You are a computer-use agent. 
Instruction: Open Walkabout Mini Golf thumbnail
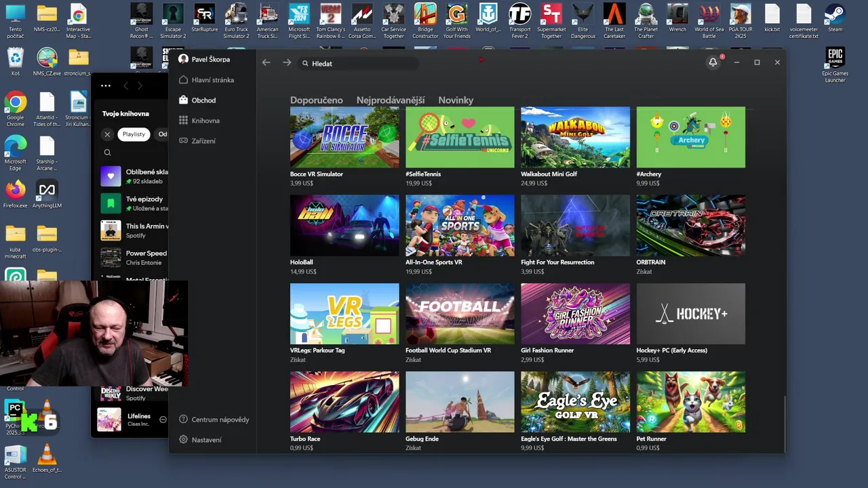[x=575, y=137]
